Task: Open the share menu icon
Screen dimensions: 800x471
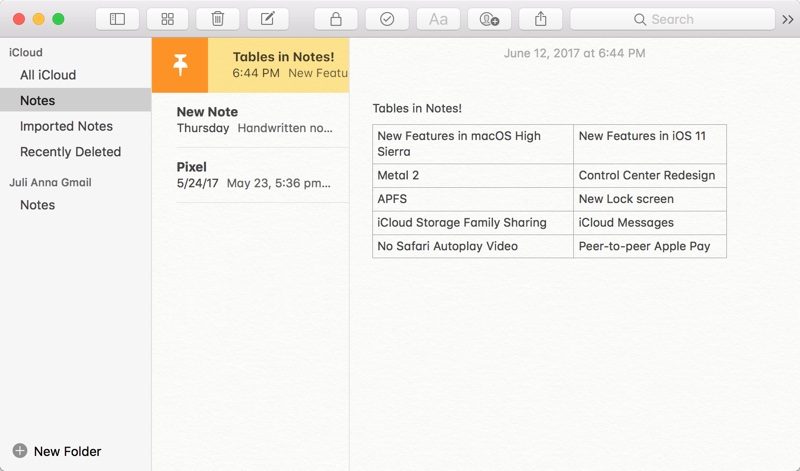Action: pos(540,19)
